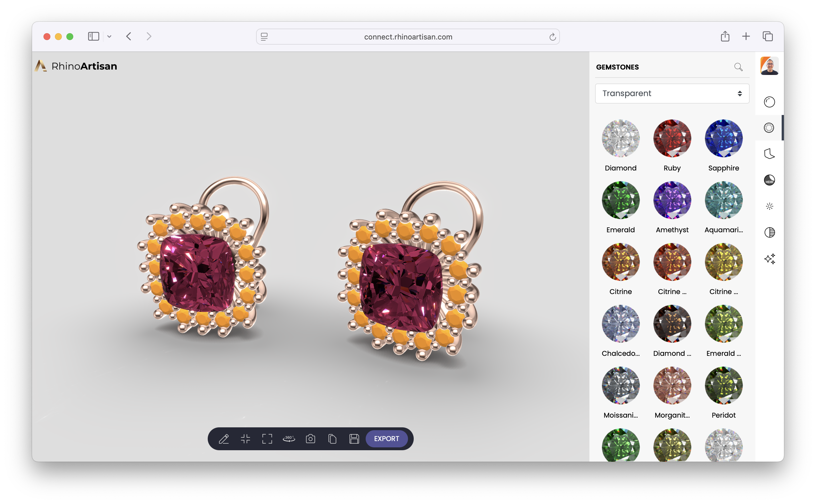Apply the Diamond gemstone swatch
816x504 pixels.
(620, 138)
